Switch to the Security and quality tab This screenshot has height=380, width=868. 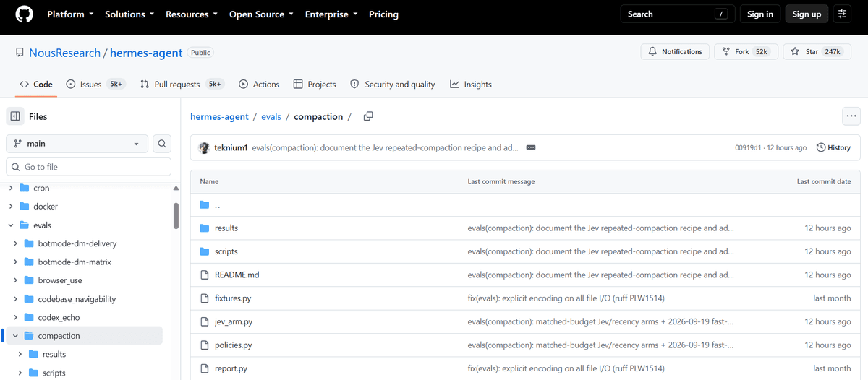pyautogui.click(x=393, y=85)
